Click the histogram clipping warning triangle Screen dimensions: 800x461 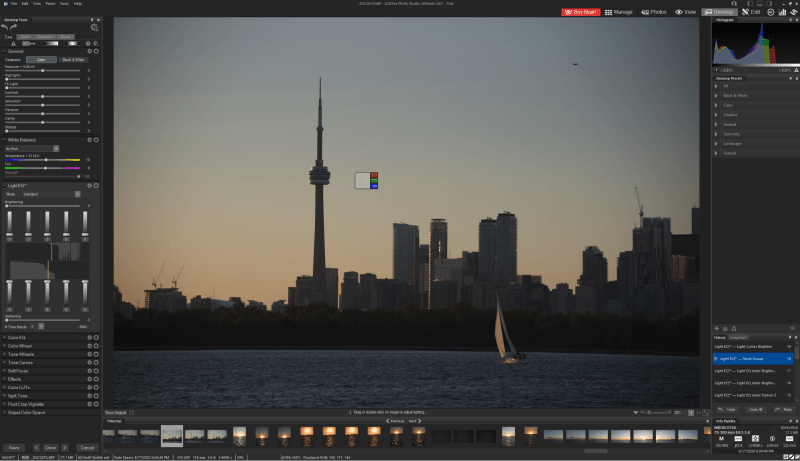pyautogui.click(x=796, y=70)
